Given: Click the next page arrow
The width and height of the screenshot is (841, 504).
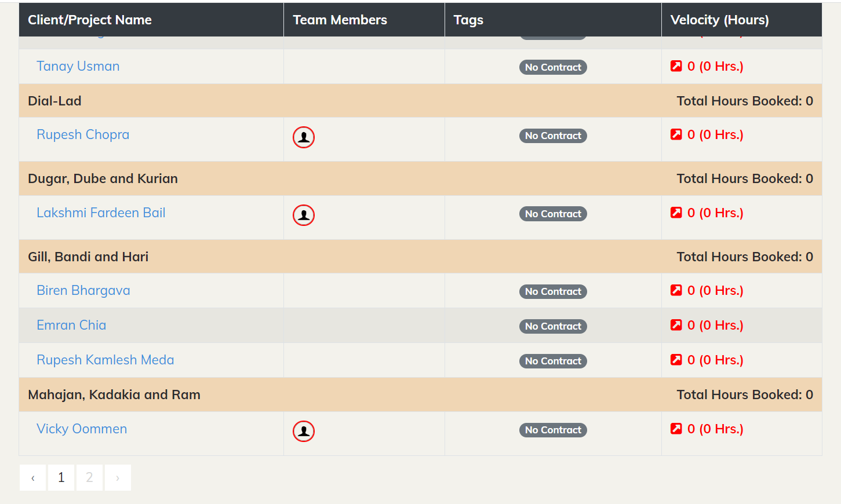Looking at the screenshot, I should click(118, 477).
